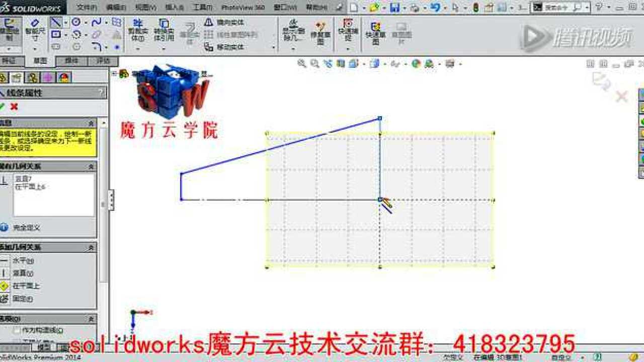Viewport: 644px width, 362px height.
Task: Open the PhotoView 360 menu
Action: (x=243, y=8)
